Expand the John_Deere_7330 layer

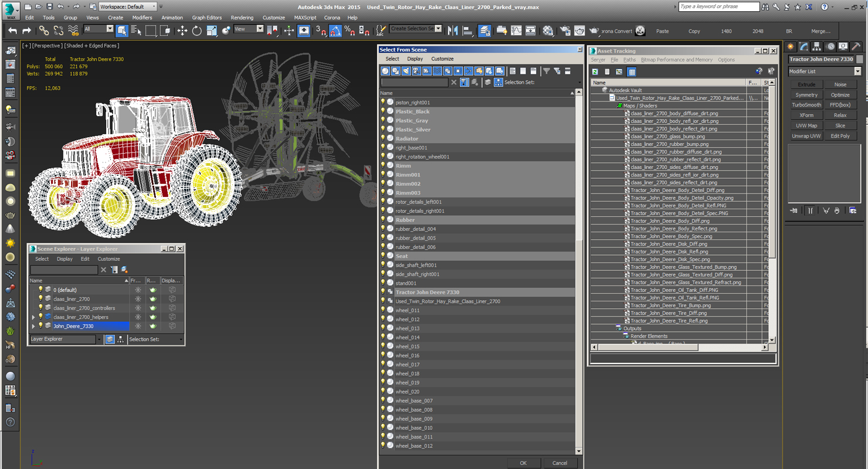[x=33, y=326]
